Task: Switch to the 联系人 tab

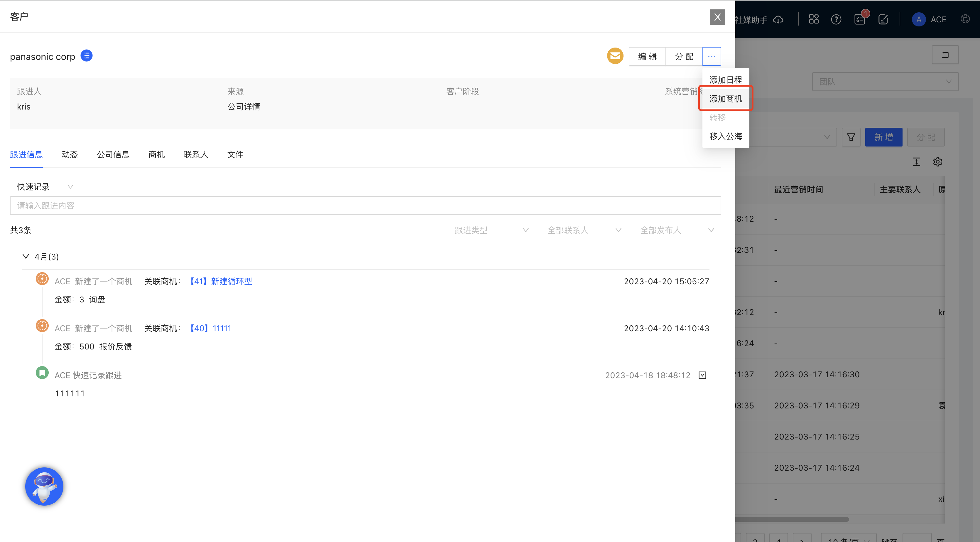Action: click(196, 154)
